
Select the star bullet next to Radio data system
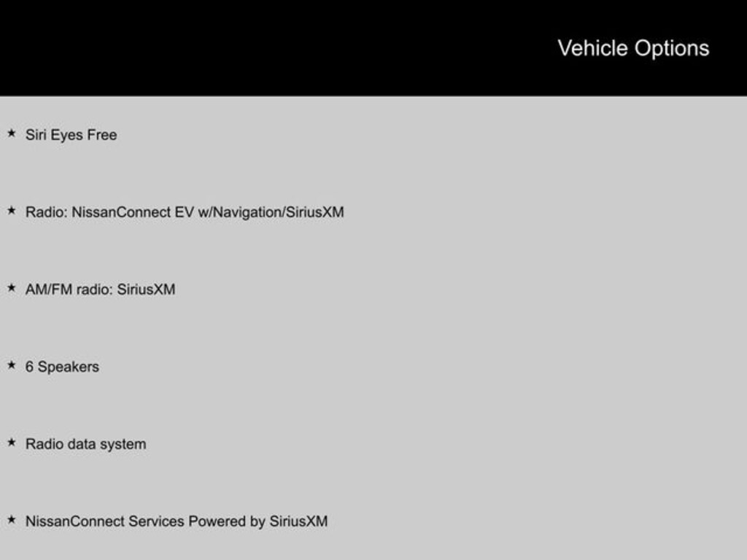pos(11,443)
